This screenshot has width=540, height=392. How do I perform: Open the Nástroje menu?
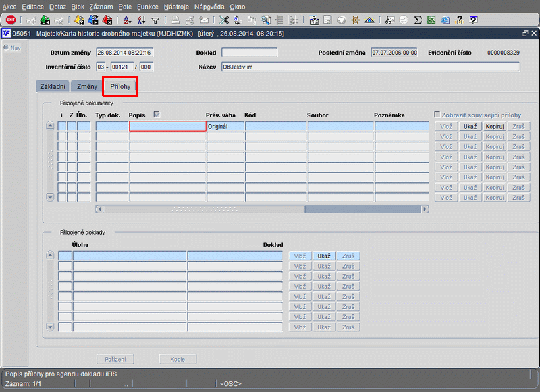[176, 6]
